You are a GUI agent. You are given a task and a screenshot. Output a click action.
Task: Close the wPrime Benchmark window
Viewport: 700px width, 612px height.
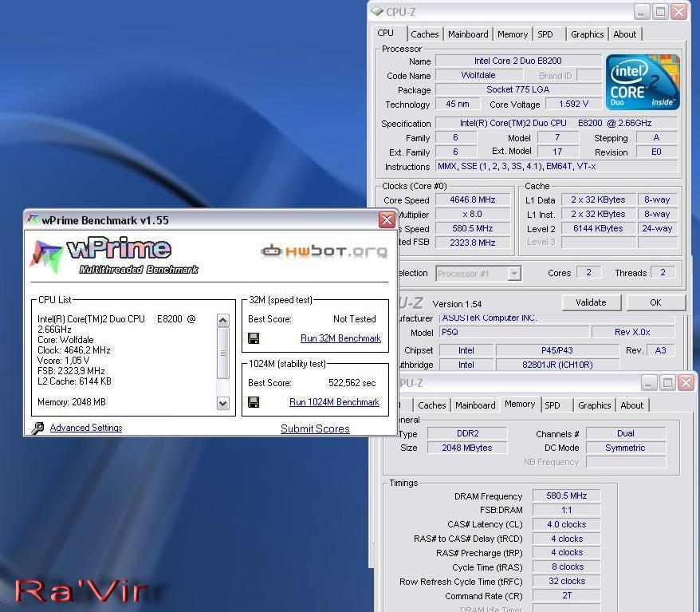pos(387,219)
